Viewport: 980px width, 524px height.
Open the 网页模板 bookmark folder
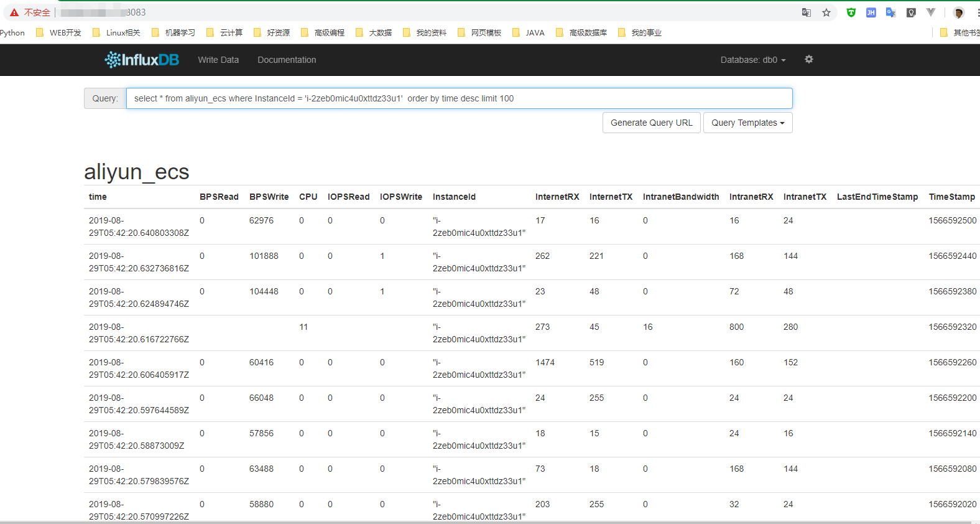(x=479, y=33)
